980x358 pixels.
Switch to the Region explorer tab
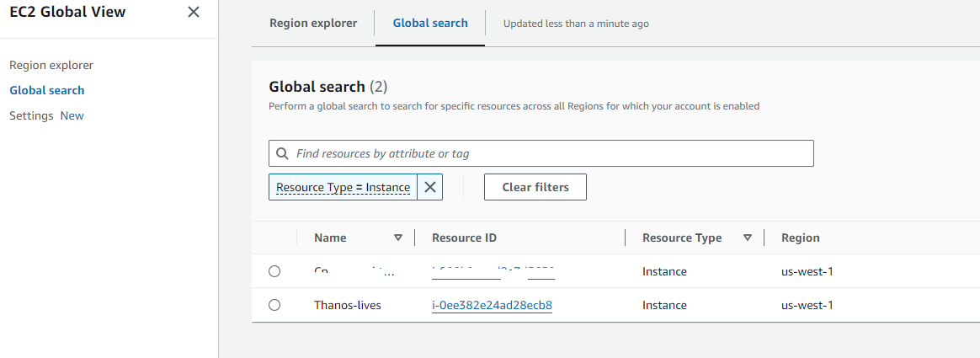(x=312, y=23)
